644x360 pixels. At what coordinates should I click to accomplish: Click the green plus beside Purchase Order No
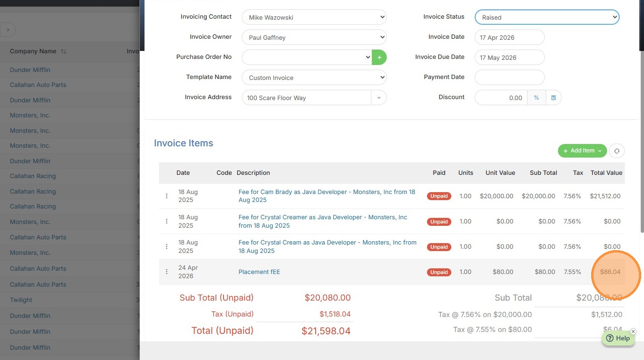coord(379,58)
